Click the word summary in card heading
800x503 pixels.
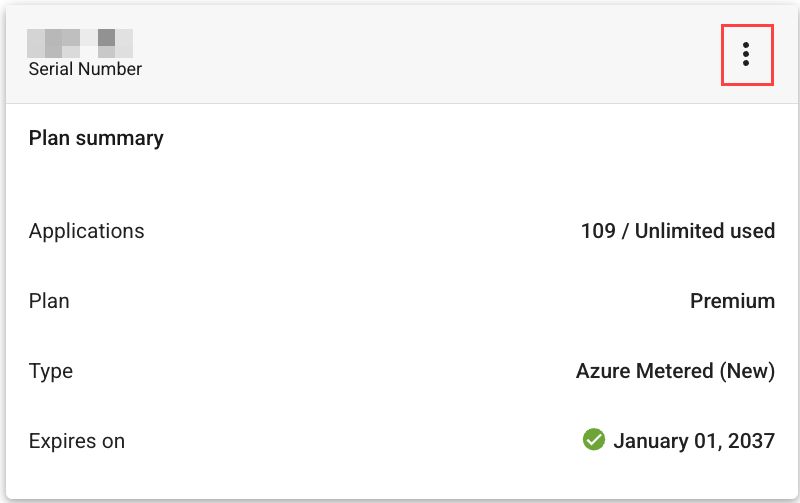120,139
